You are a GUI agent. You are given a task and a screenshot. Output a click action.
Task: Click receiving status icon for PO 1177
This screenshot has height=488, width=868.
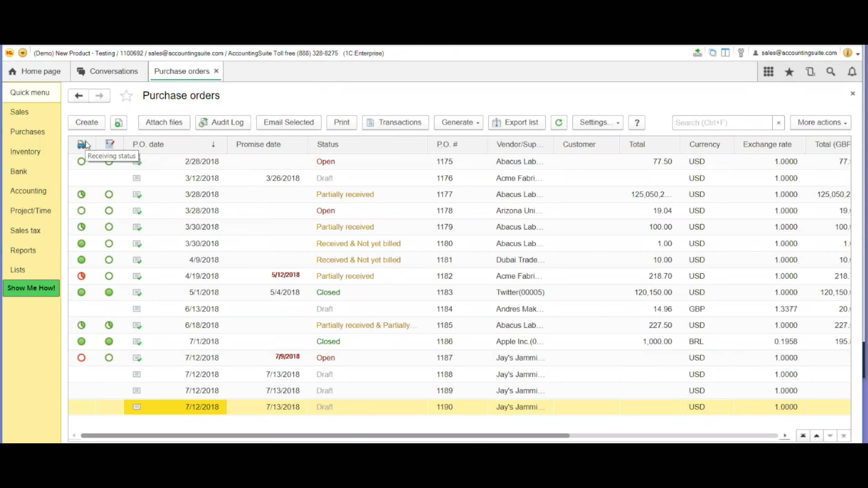click(81, 194)
